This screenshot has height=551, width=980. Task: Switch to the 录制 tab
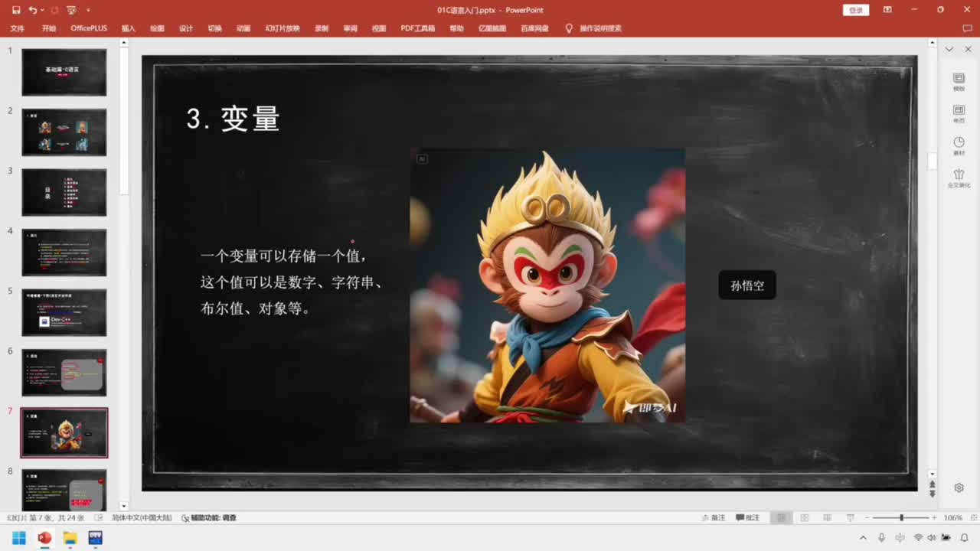tap(322, 28)
